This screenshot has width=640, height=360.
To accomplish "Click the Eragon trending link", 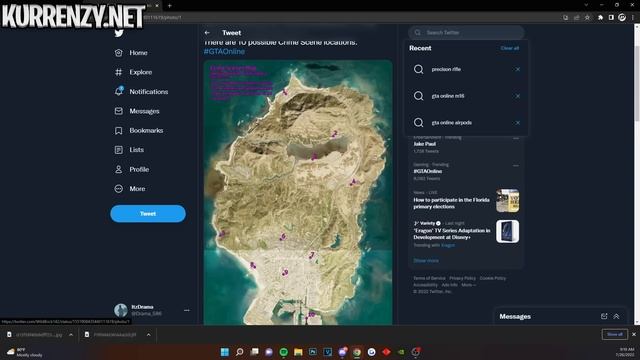I will tap(448, 245).
